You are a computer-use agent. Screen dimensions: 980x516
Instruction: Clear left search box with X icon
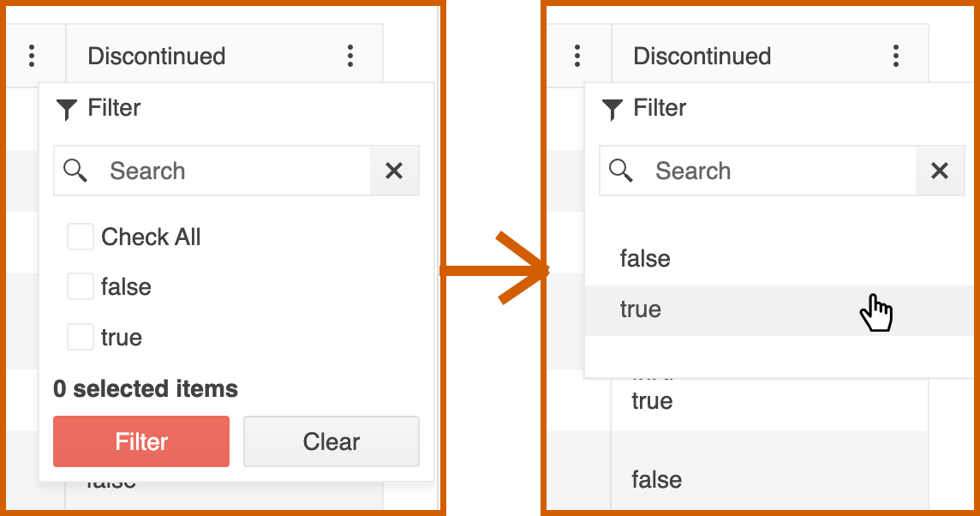(394, 171)
